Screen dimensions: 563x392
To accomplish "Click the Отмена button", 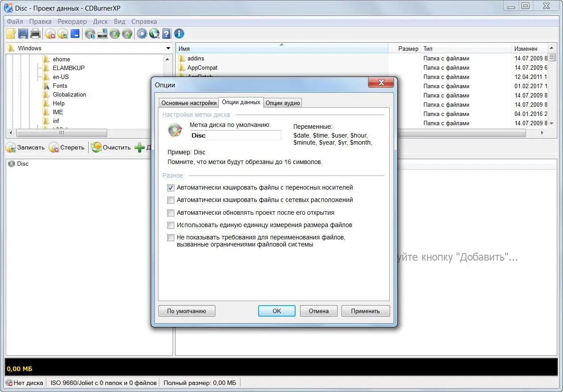I will tap(319, 311).
